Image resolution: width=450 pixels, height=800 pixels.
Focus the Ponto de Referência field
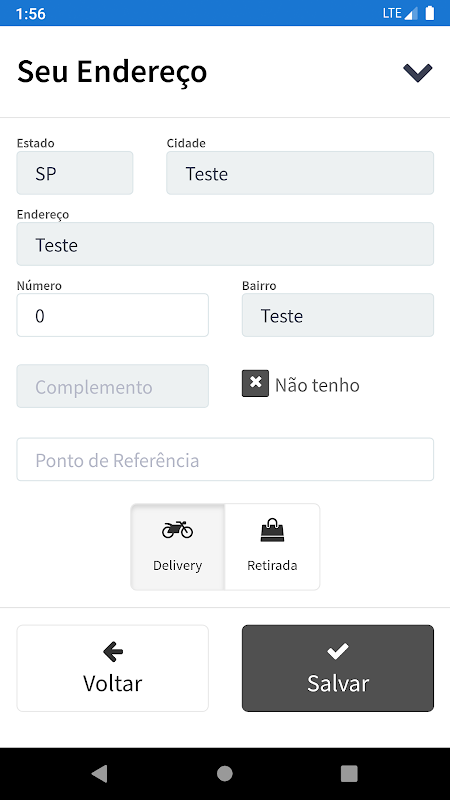pyautogui.click(x=225, y=459)
